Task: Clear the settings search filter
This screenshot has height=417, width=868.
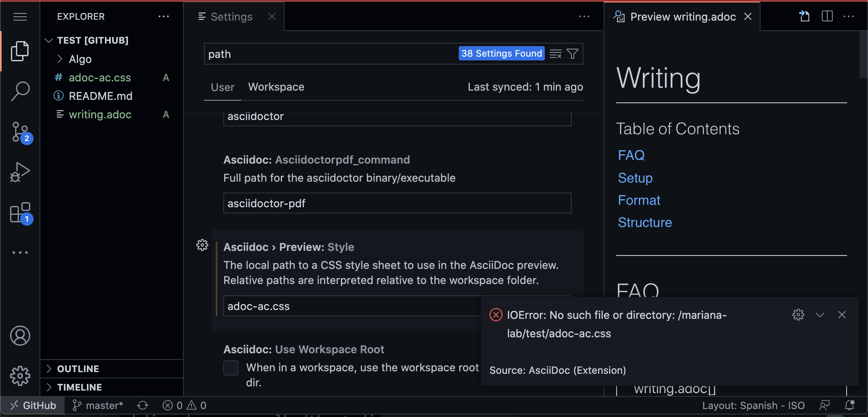Action: [x=555, y=53]
